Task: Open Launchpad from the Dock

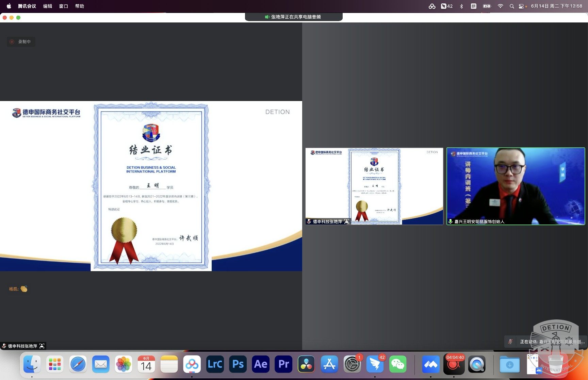Action: point(55,364)
